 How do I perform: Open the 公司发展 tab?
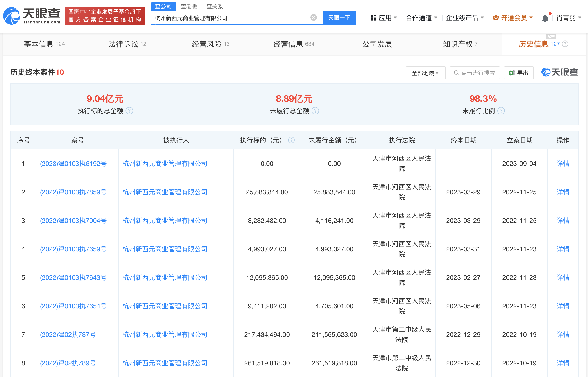[377, 44]
